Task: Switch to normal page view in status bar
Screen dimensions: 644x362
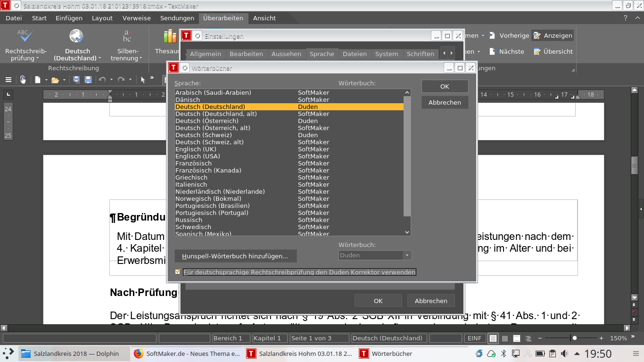Action: pos(493,338)
